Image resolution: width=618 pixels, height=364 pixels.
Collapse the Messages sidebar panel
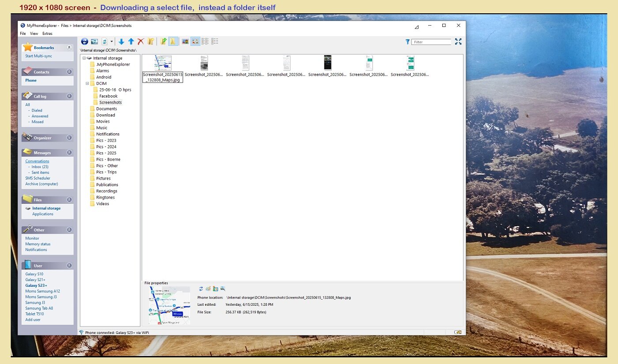pos(69,152)
